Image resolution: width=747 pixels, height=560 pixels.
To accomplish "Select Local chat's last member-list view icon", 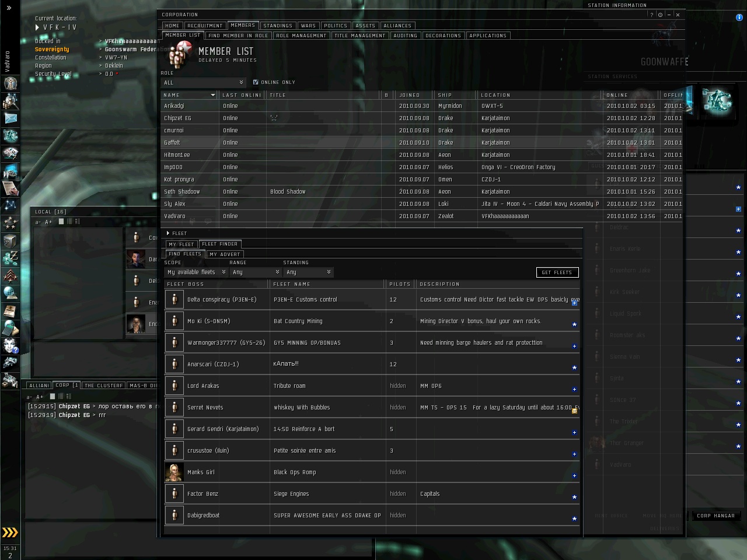I will click(x=78, y=222).
